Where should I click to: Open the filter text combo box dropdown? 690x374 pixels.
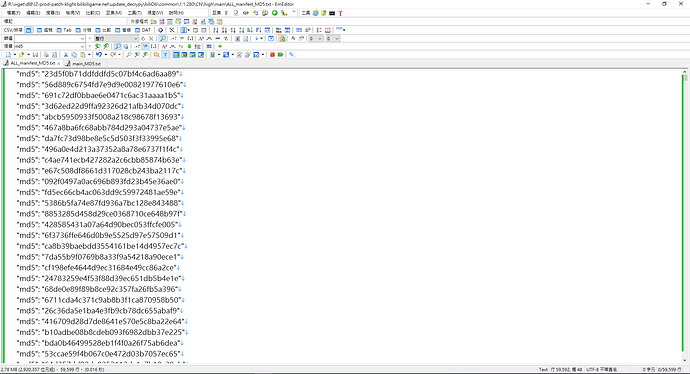(82, 38)
